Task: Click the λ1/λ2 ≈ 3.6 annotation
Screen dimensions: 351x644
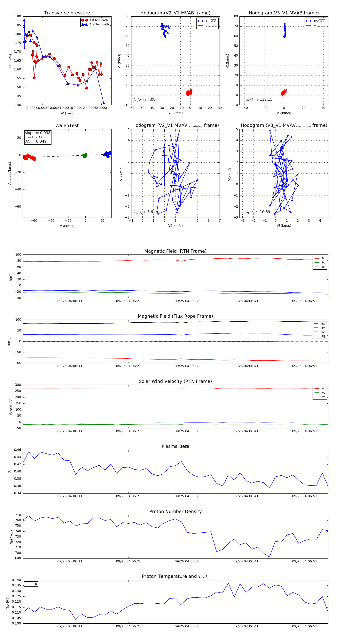Action: coord(143,212)
